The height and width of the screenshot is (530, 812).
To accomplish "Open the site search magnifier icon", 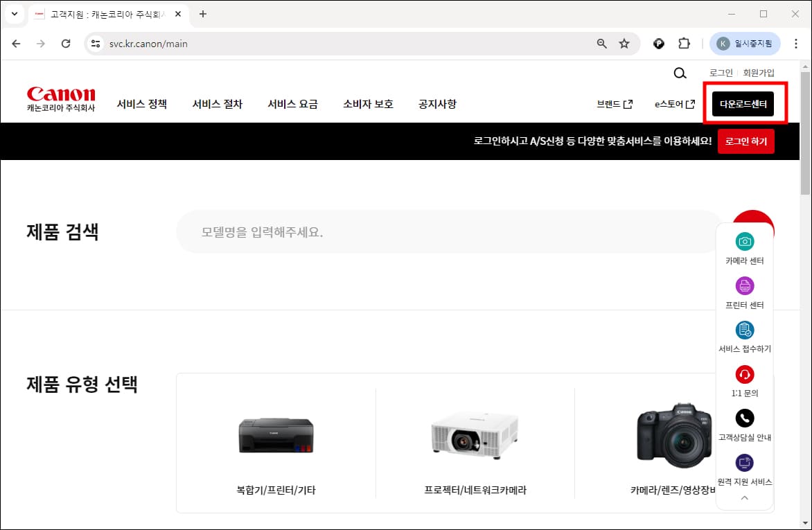I will (x=679, y=73).
